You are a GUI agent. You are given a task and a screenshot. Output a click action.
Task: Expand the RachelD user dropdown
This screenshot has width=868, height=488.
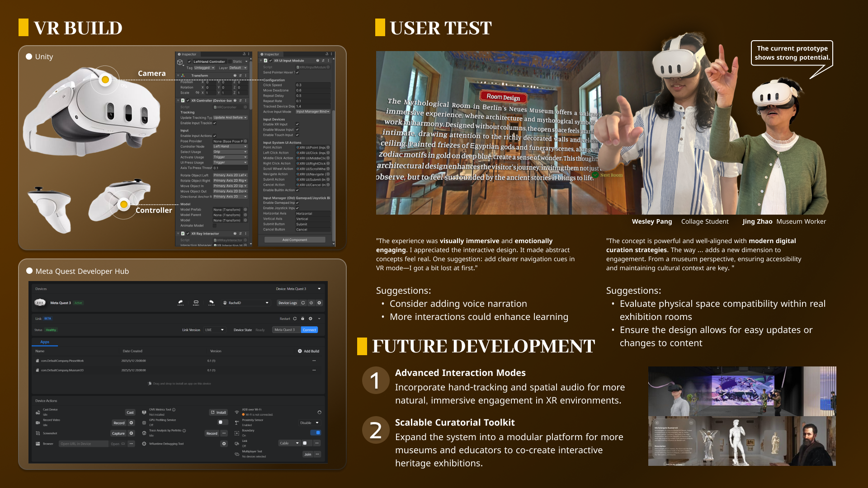tap(246, 303)
